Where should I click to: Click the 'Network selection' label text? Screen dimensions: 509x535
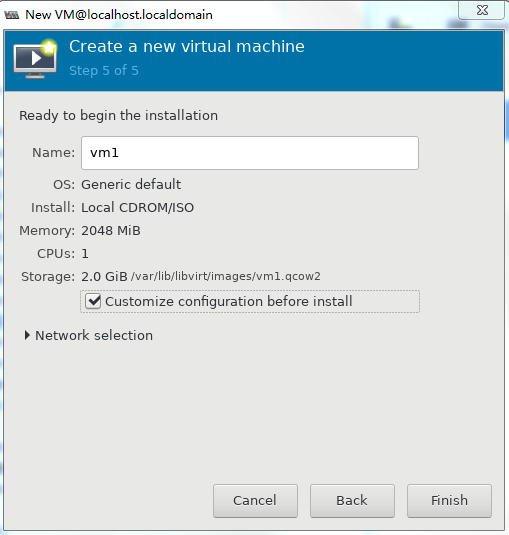tap(94, 335)
